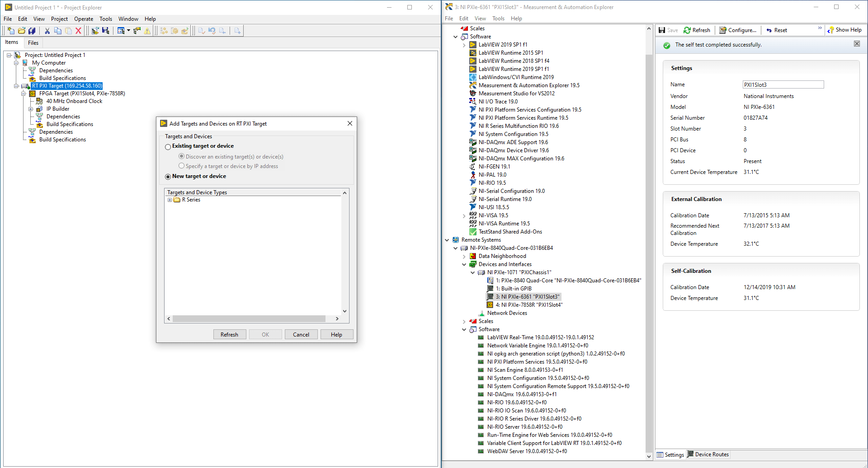
Task: Click the 40 MHz Onboard Clock icon
Action: [39, 101]
